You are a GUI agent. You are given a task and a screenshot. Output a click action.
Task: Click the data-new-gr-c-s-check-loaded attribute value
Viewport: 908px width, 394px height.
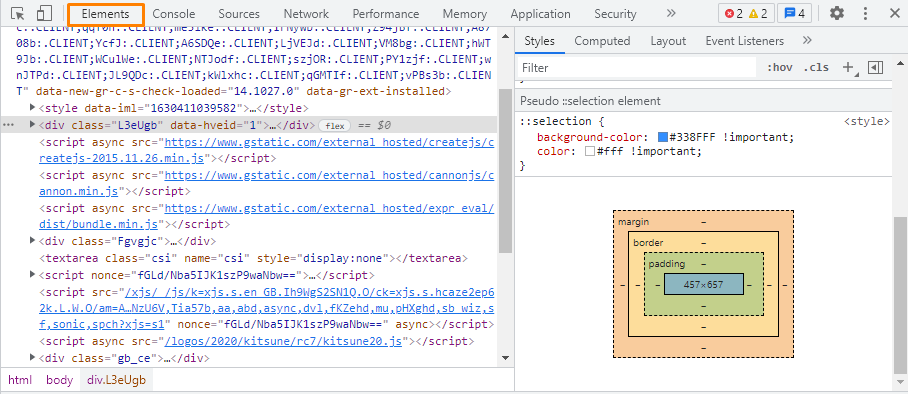click(266, 92)
